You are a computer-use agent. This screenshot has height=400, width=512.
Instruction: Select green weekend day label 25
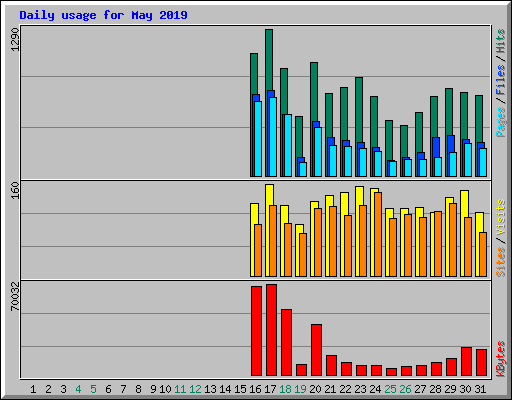coord(390,389)
